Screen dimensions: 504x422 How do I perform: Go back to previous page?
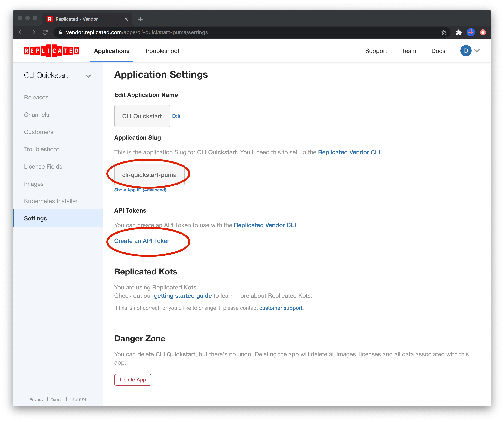[21, 32]
